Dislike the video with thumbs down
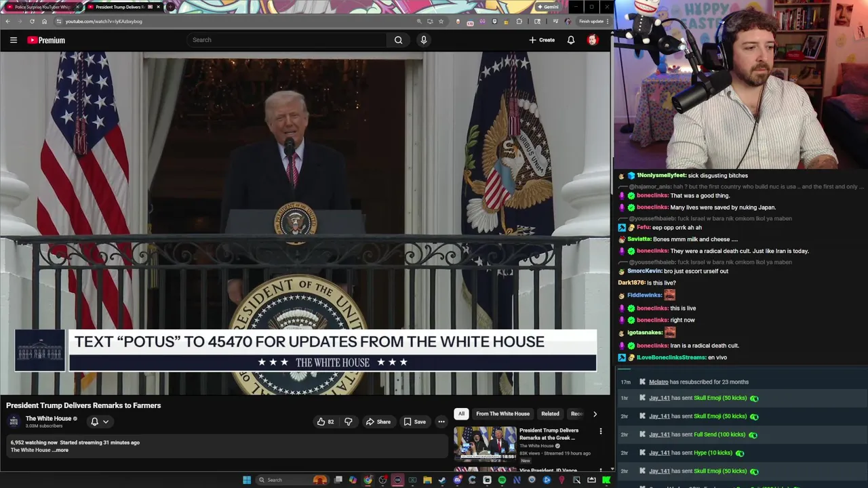 [349, 422]
